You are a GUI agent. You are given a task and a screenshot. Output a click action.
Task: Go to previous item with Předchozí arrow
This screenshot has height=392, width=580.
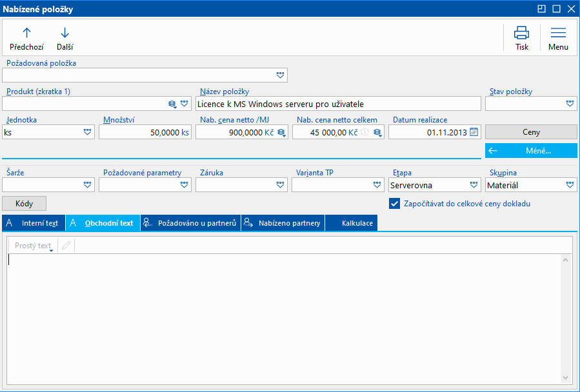point(26,39)
